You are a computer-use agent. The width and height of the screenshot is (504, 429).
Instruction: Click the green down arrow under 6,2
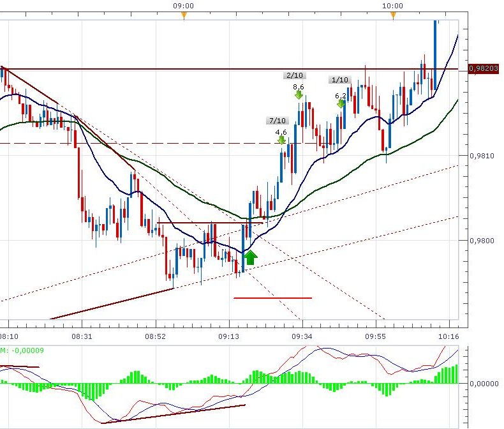[341, 103]
